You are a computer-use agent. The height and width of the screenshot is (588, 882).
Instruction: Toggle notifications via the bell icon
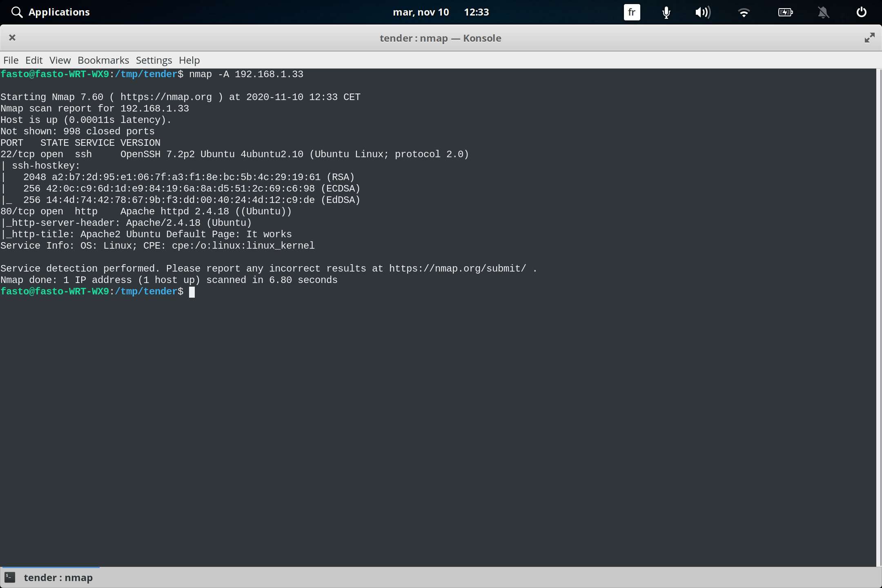(x=823, y=12)
